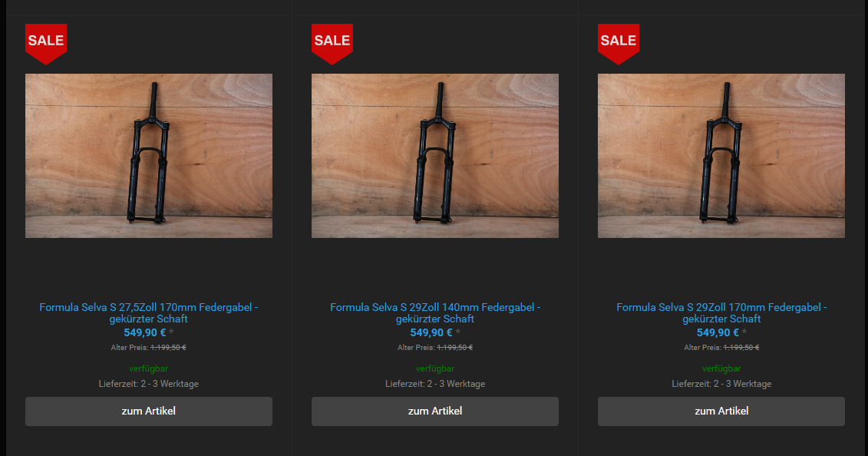868x456 pixels.
Task: Open the Formula Selva S 29Zoll 170mm title link
Action: [721, 312]
